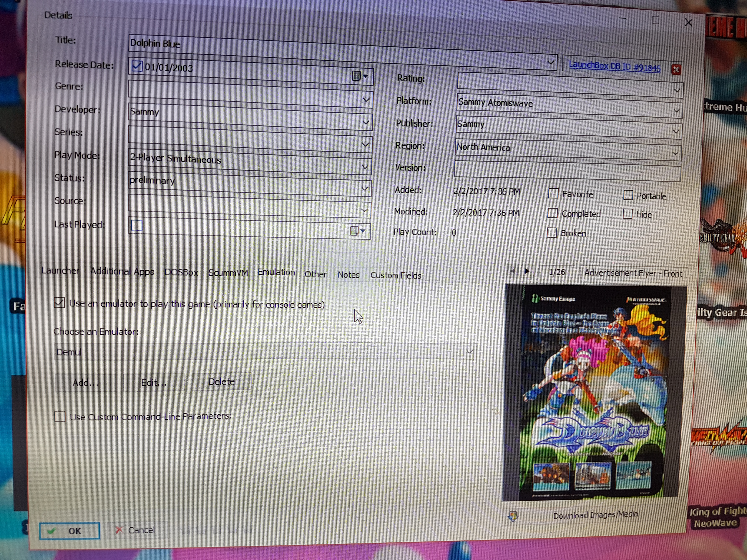This screenshot has height=560, width=747.
Task: Select the Emulation tab
Action: click(276, 272)
